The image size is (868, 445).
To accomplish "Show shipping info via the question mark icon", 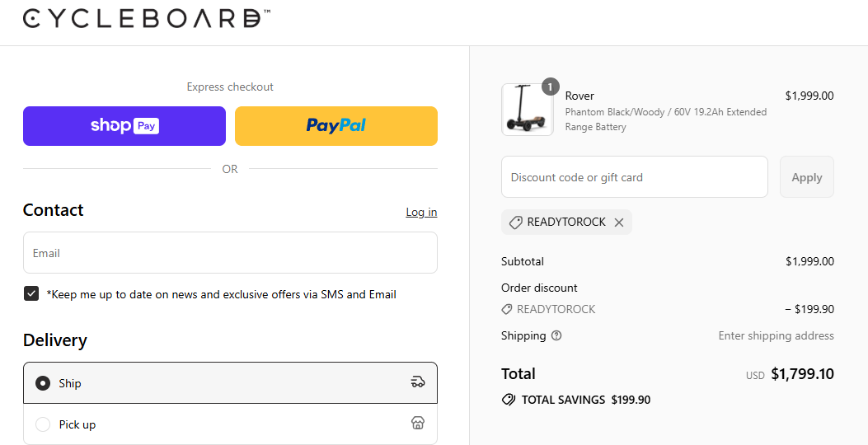I will coord(556,335).
